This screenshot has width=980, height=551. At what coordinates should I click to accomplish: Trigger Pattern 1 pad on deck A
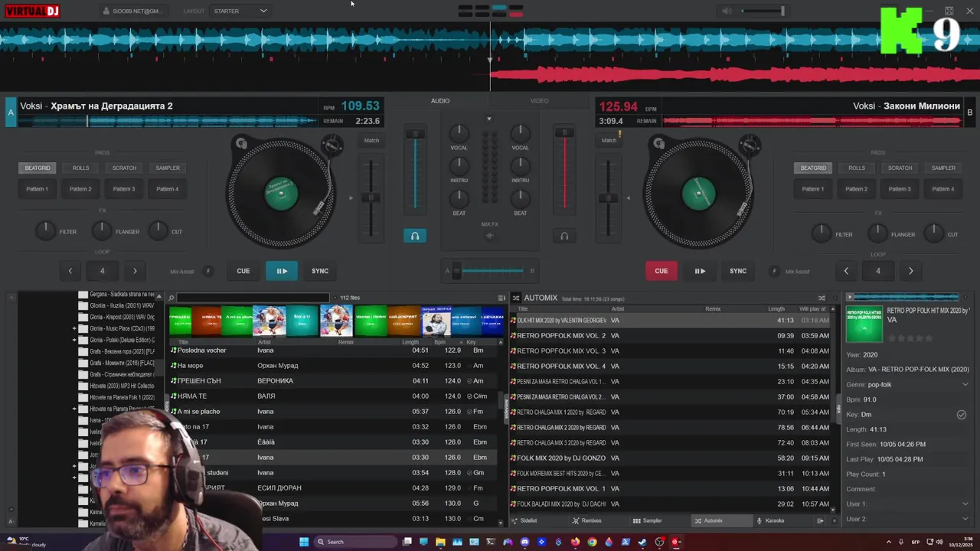pyautogui.click(x=38, y=189)
